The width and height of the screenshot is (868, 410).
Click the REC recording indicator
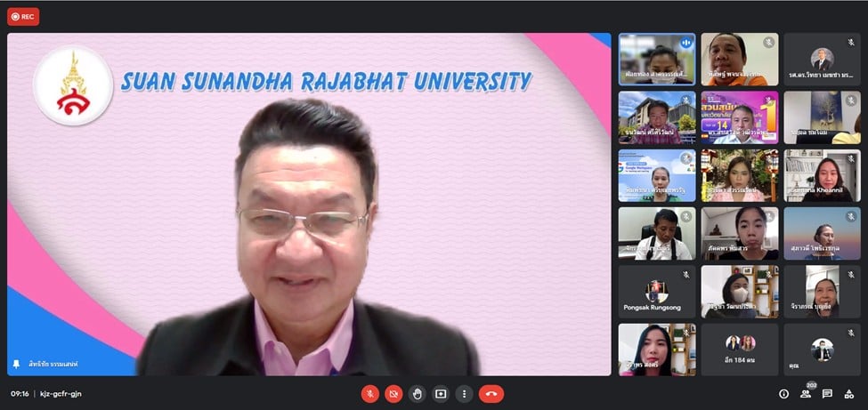[24, 16]
